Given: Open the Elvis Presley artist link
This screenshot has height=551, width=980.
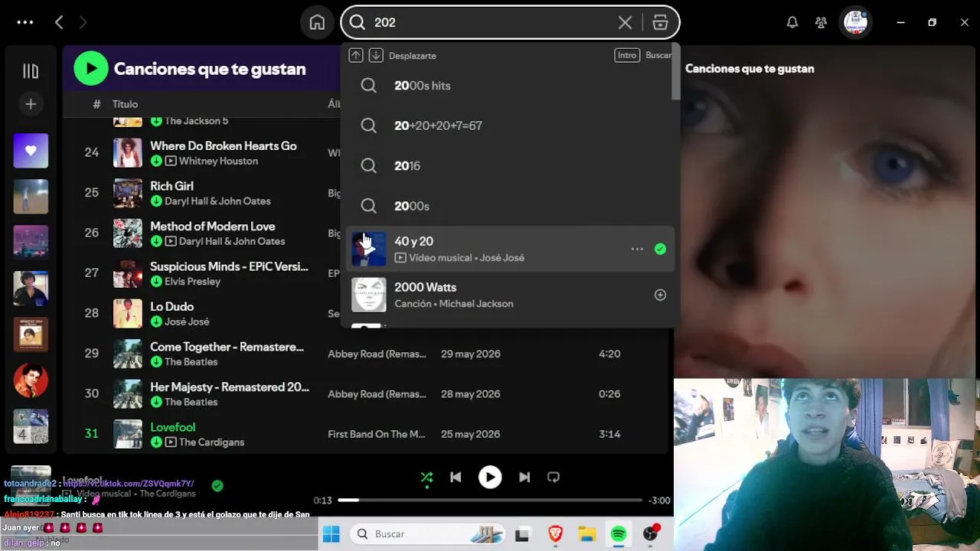Looking at the screenshot, I should pyautogui.click(x=192, y=282).
